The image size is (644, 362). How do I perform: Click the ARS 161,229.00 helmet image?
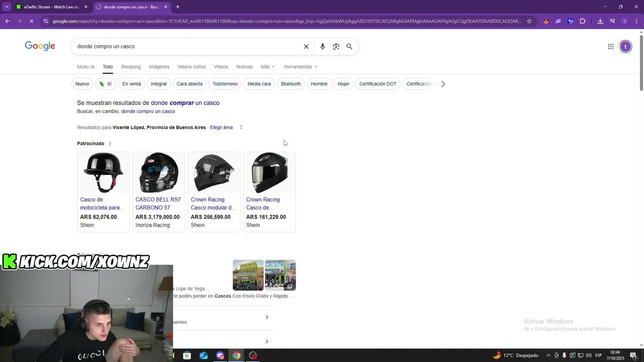(270, 173)
